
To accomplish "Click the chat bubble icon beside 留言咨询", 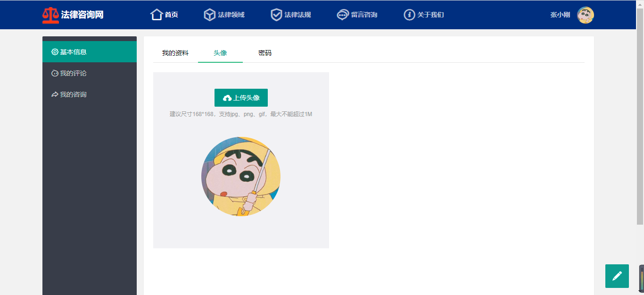I will [x=343, y=15].
